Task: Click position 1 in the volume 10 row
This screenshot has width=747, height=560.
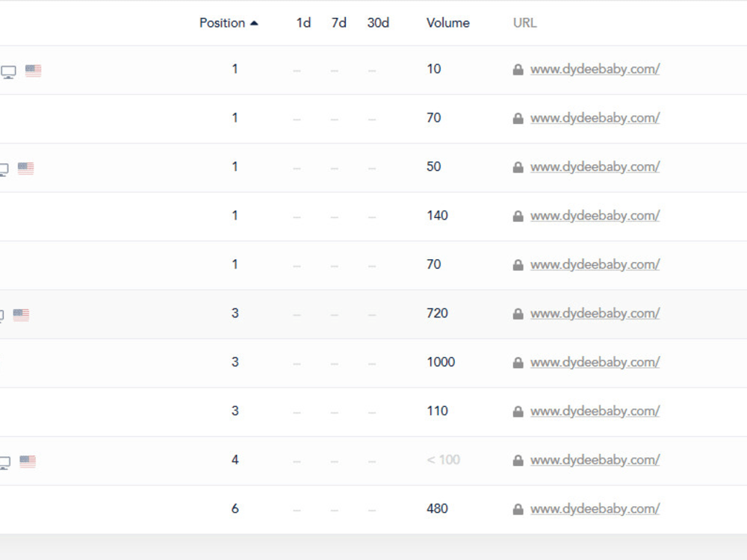Action: tap(235, 69)
